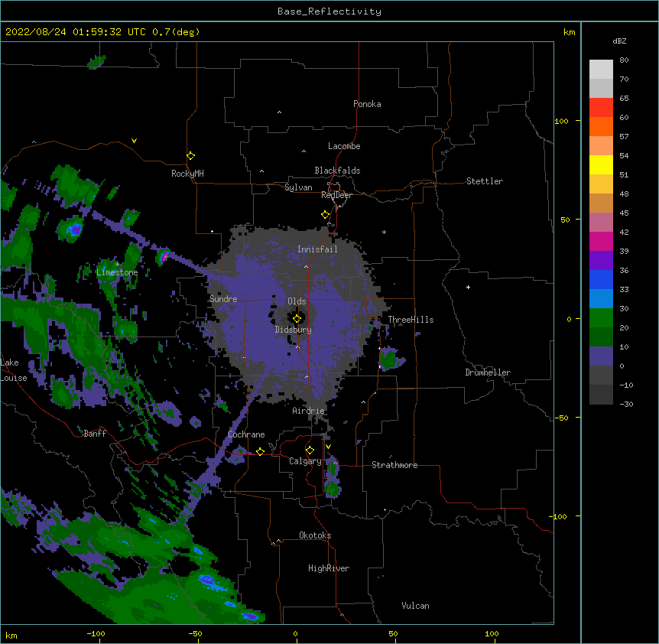Screen dimensions: 659x644
Task: Pick the slate purple 10-0 dBZ swatch
Action: 601,356
